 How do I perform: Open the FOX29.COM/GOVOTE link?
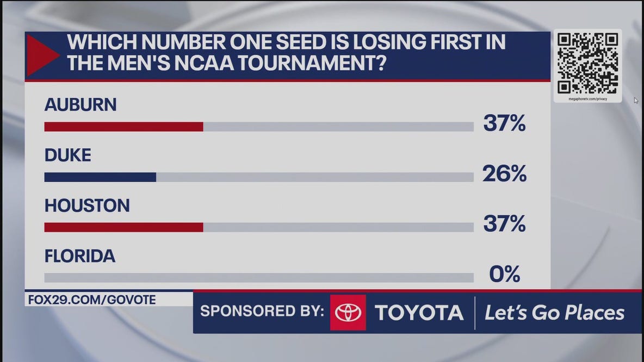90,299
